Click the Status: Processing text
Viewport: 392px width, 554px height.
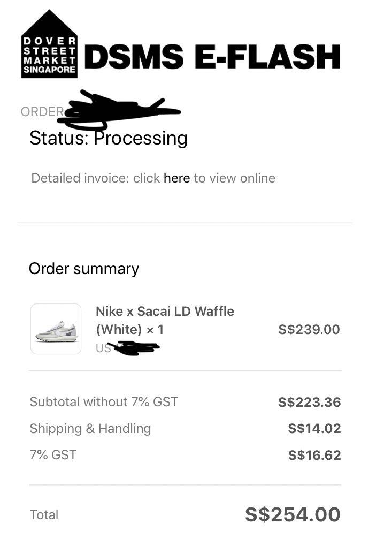(x=109, y=138)
